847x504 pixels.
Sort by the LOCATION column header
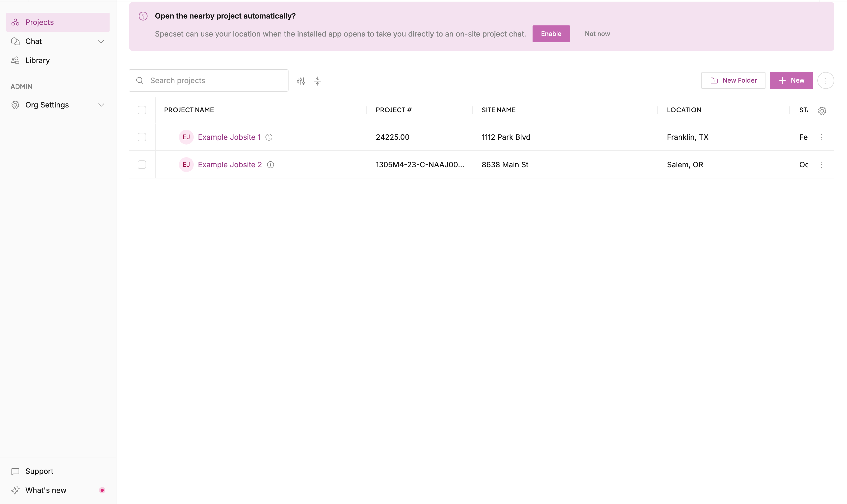click(x=684, y=110)
